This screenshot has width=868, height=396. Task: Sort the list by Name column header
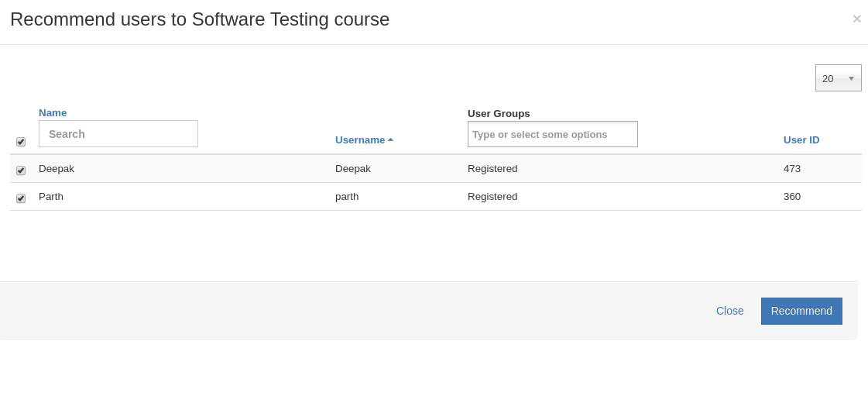[x=53, y=112]
